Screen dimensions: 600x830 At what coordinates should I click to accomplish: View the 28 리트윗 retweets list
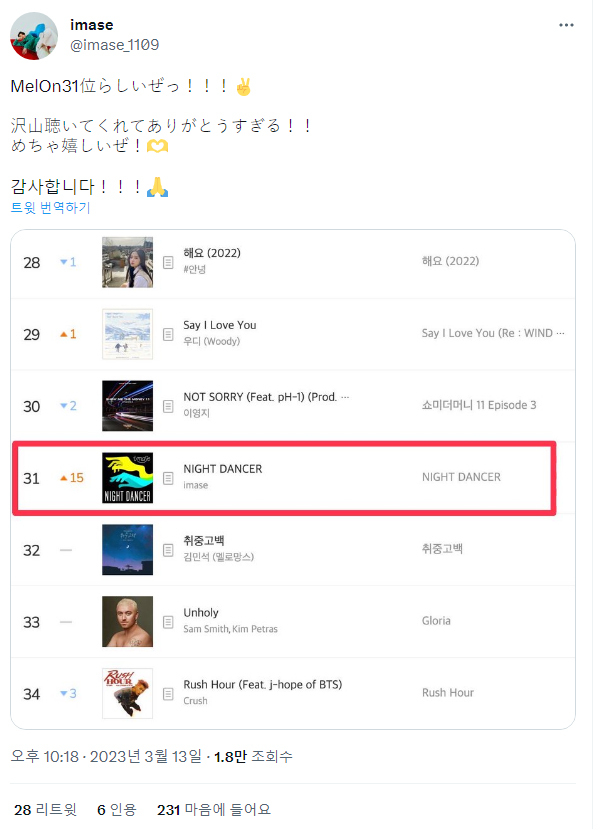[x=46, y=809]
